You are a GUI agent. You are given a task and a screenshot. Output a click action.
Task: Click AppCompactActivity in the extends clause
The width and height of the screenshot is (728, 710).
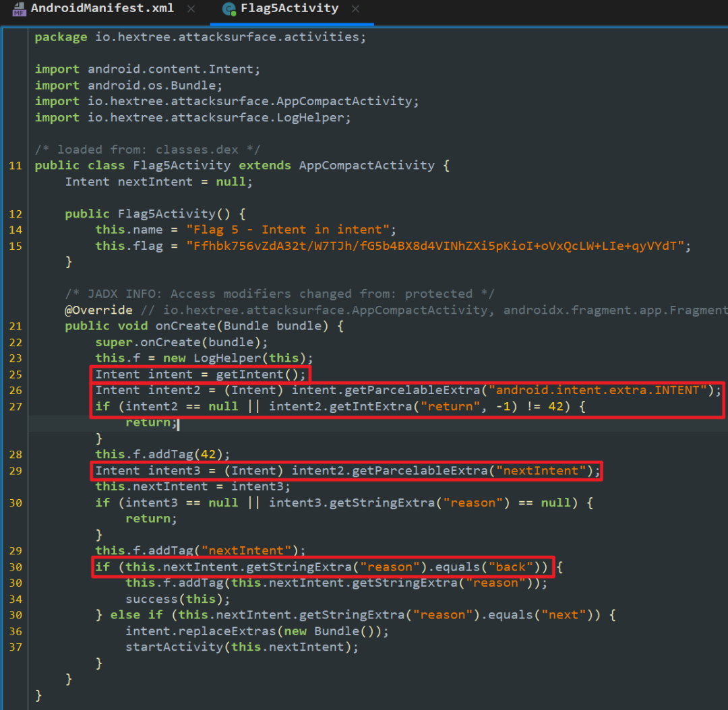coord(367,166)
